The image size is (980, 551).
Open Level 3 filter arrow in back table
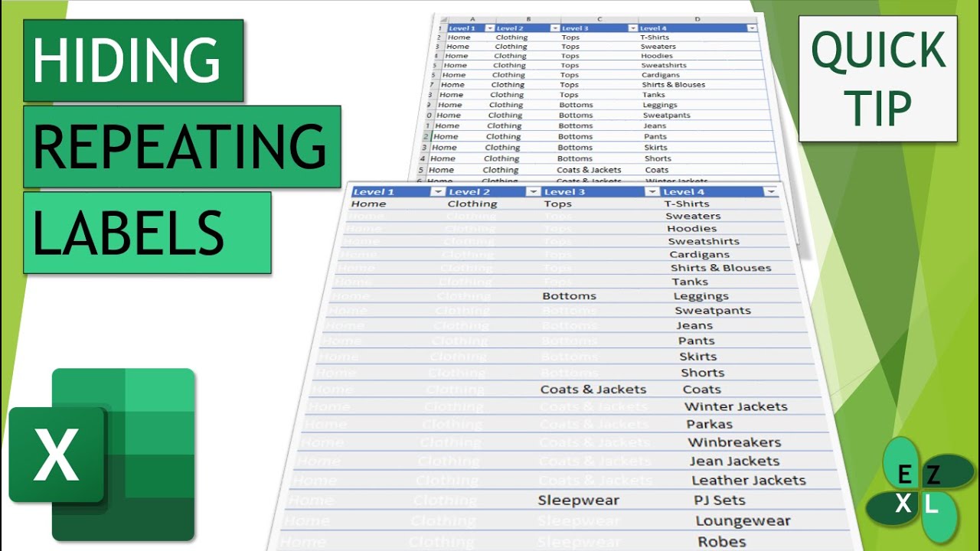632,28
